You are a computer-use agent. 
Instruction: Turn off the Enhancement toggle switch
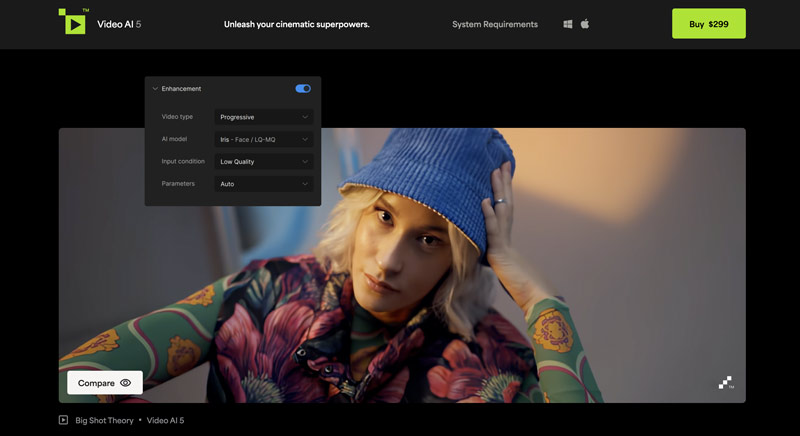point(303,89)
